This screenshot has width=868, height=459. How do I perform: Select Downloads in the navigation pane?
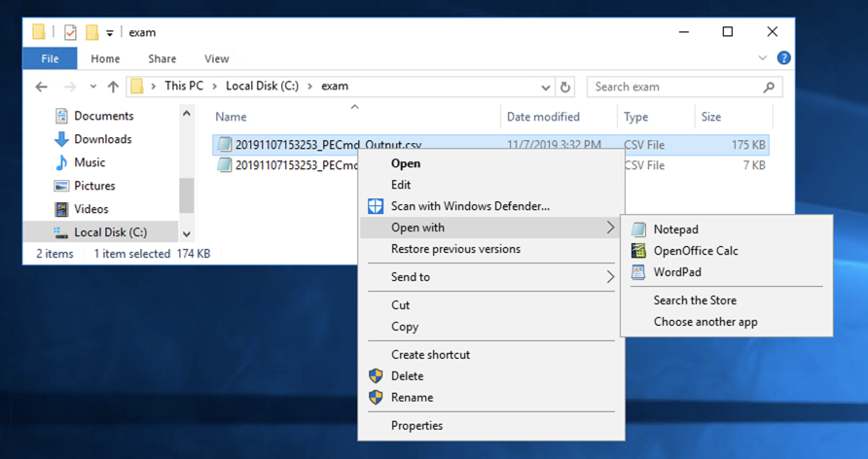[x=102, y=139]
